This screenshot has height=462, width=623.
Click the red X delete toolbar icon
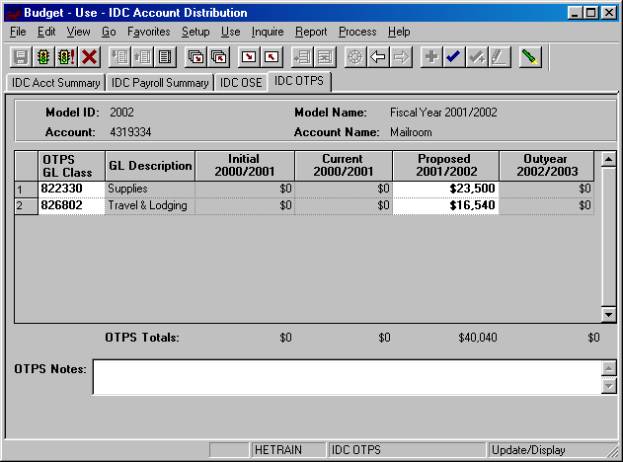(89, 59)
